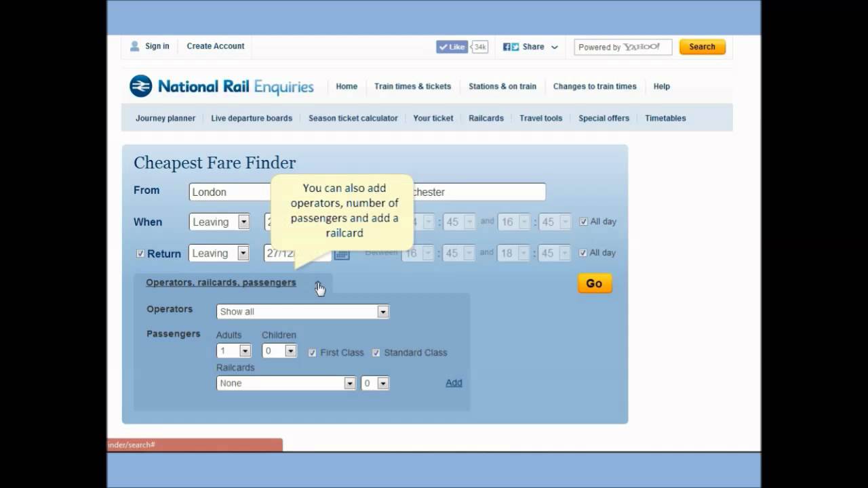Open the railcard quantity dropdown
This screenshot has height=488, width=868.
point(375,384)
